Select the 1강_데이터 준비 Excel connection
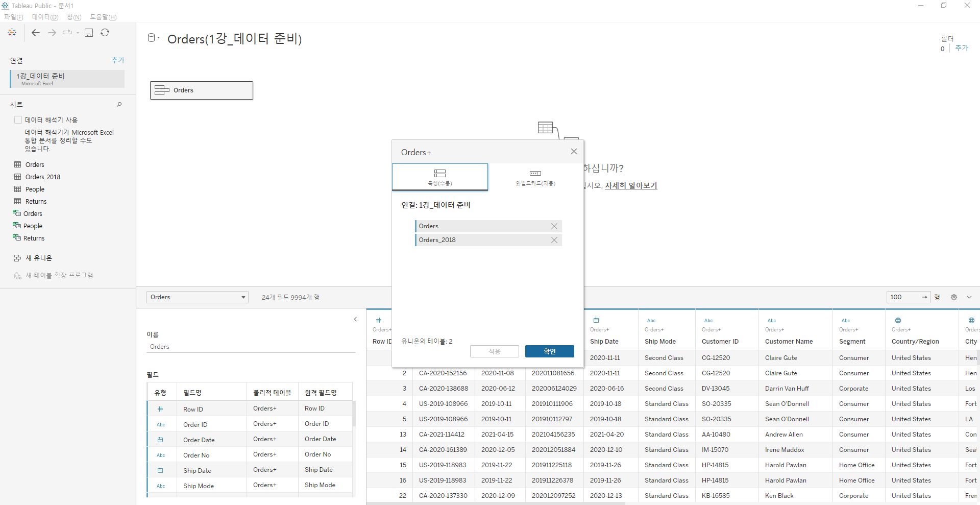Image resolution: width=980 pixels, height=505 pixels. click(x=67, y=79)
